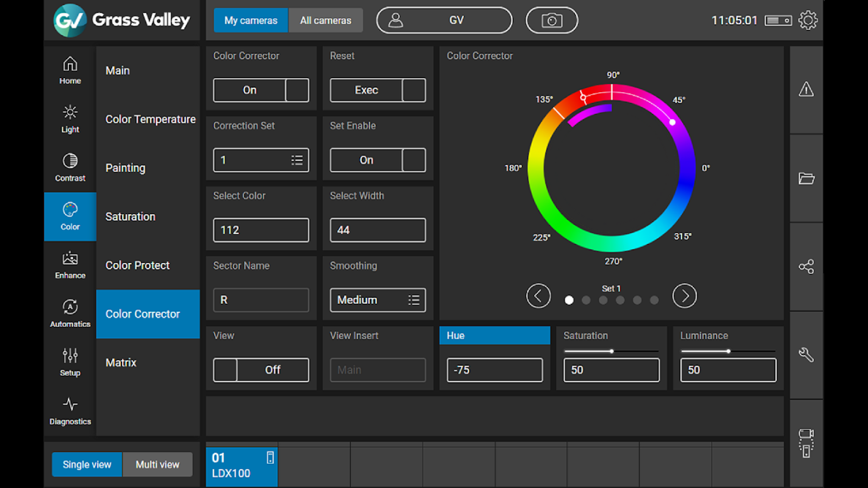Open the Diagnostics pulse icon
This screenshot has width=868, height=488.
pos(70,404)
